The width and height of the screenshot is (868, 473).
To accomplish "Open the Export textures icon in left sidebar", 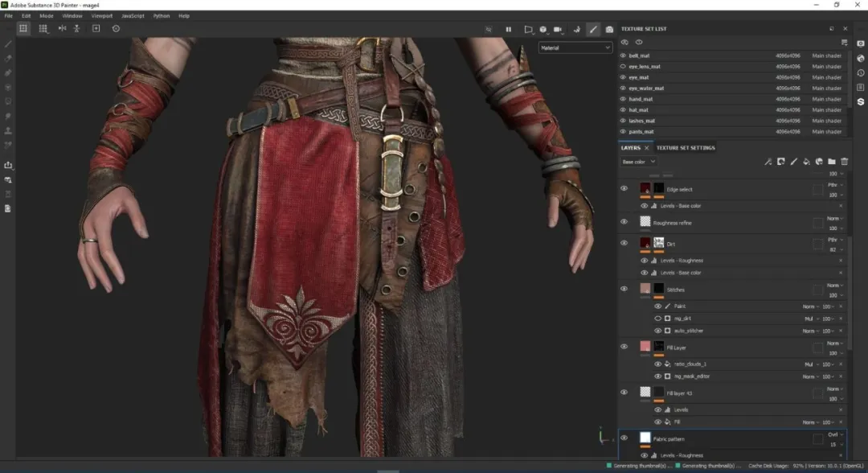I will tap(8, 165).
